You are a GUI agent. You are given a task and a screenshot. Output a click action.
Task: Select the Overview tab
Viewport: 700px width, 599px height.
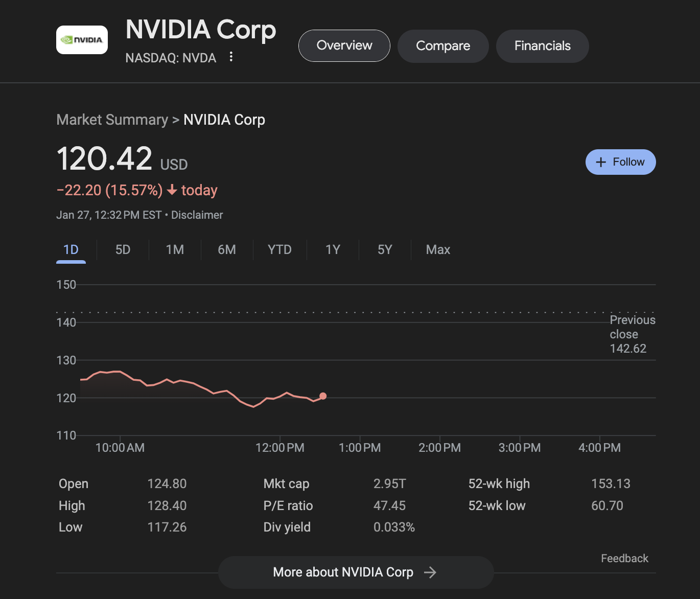point(344,45)
